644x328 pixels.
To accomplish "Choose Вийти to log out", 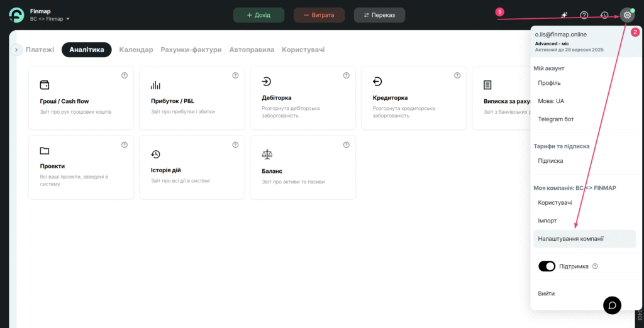I will (546, 293).
